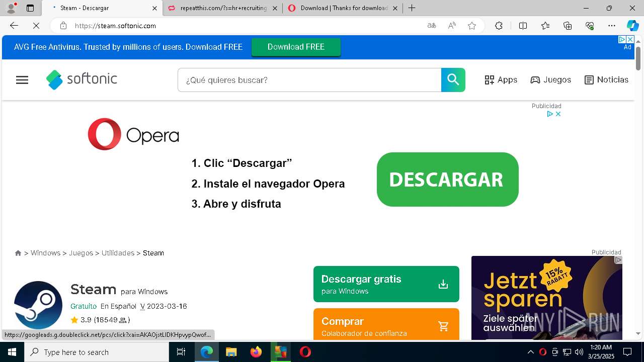This screenshot has height=362, width=644.
Task: Click the 3.9 star rating
Action: coord(101,320)
